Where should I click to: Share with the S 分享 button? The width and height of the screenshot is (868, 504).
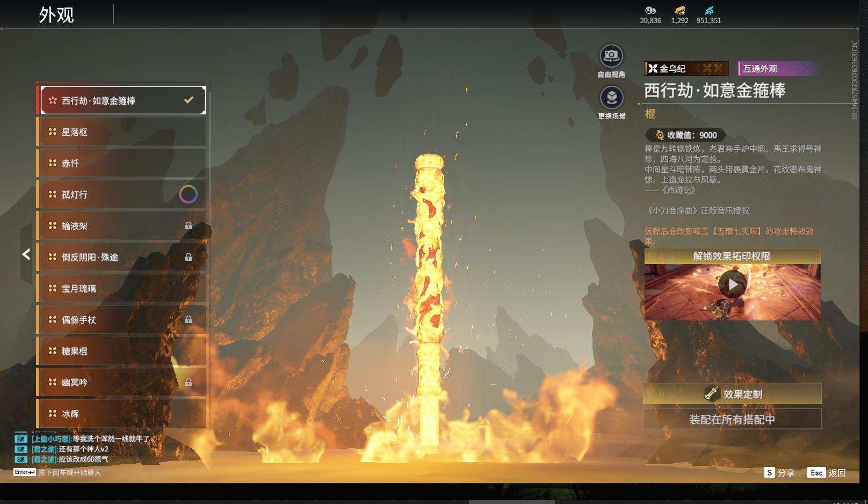(779, 472)
